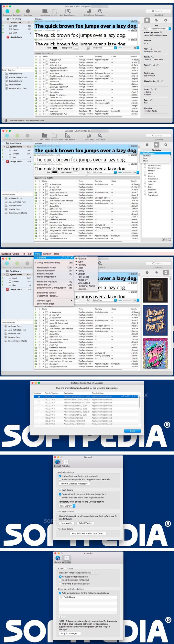Open the 32 font size dropdown in Info-panel window
This screenshot has width=174, height=644.
136,48
